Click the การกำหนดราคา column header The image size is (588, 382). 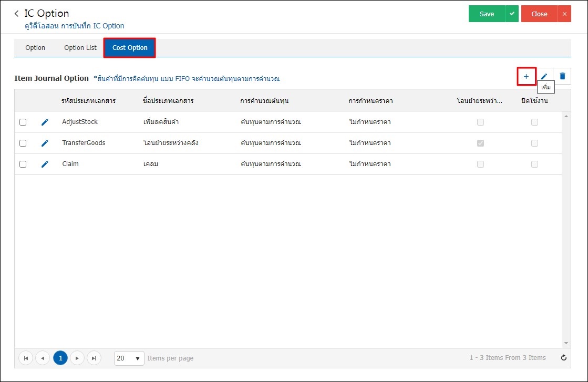coord(371,101)
